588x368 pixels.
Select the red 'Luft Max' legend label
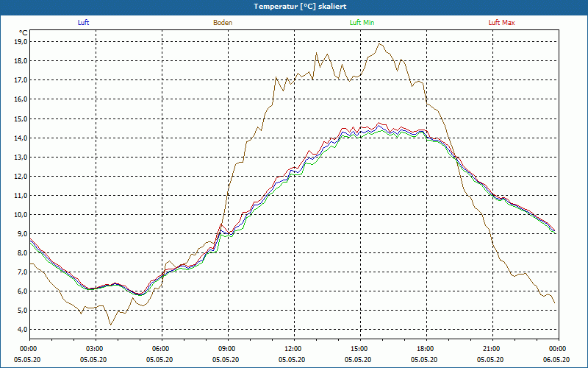(x=501, y=23)
